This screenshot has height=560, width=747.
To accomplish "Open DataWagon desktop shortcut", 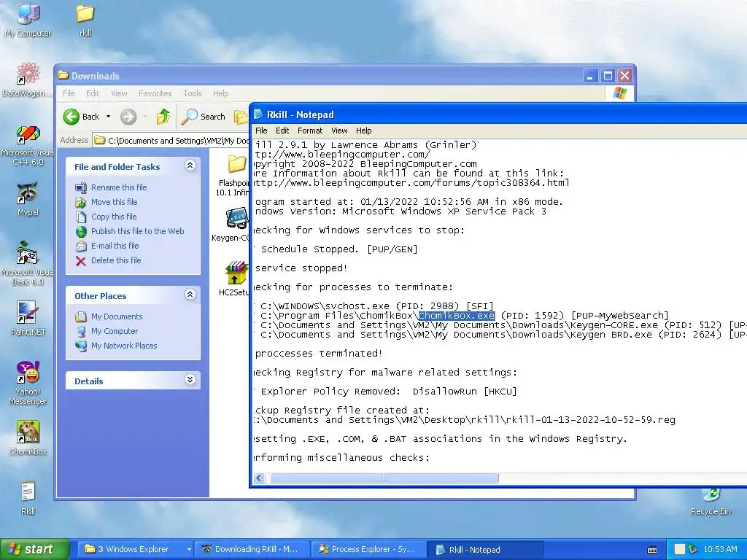I will click(28, 79).
